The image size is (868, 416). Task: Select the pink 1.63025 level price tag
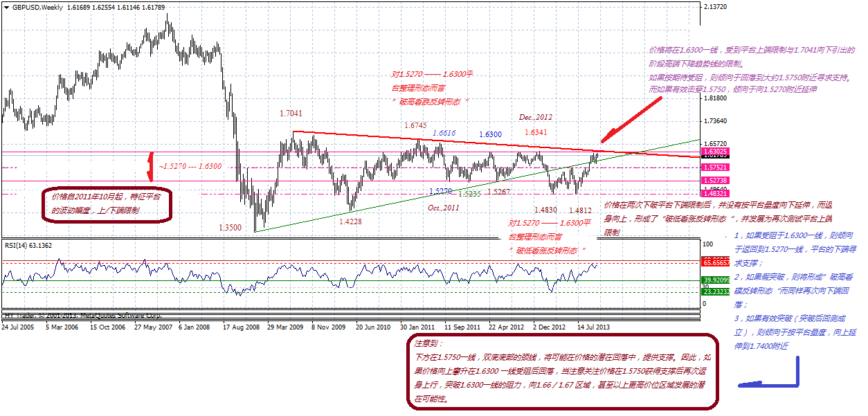(714, 151)
